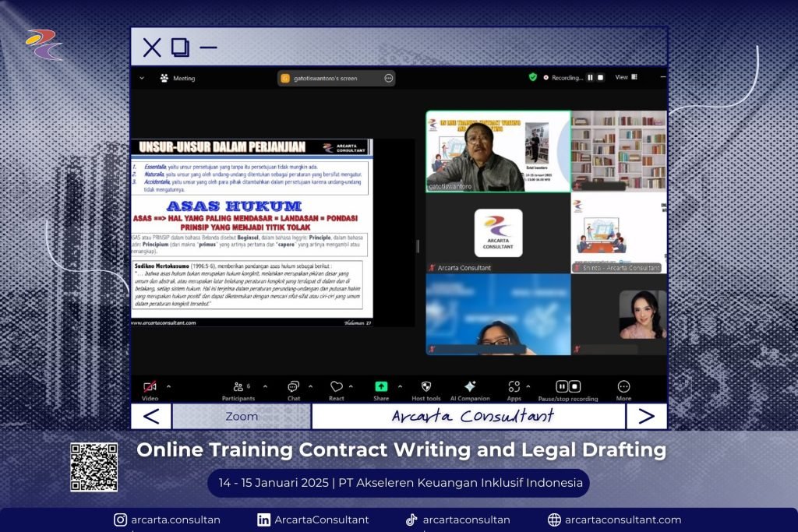Select gatotiswantoro's video thumbnail
The height and width of the screenshot is (532, 798).
[498, 151]
